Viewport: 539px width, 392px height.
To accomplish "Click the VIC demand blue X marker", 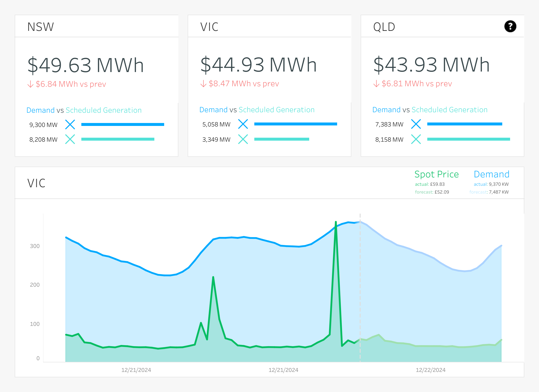I will [x=243, y=124].
